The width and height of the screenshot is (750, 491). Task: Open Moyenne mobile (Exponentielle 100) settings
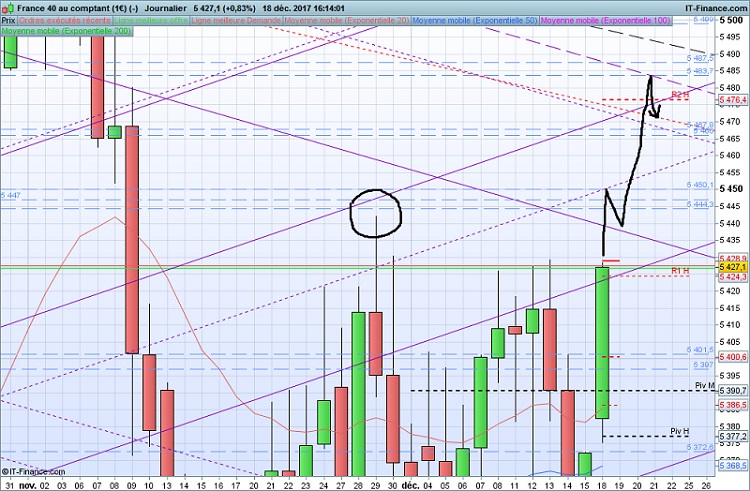[605, 21]
